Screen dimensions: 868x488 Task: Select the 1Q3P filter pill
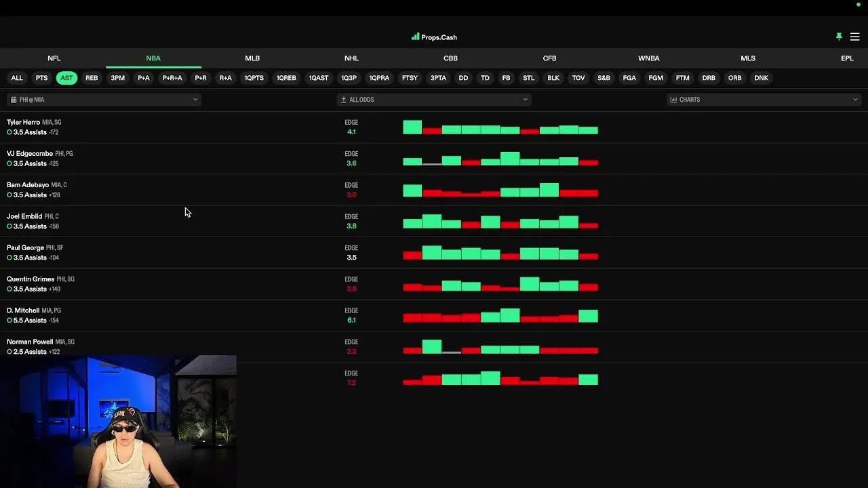[349, 78]
